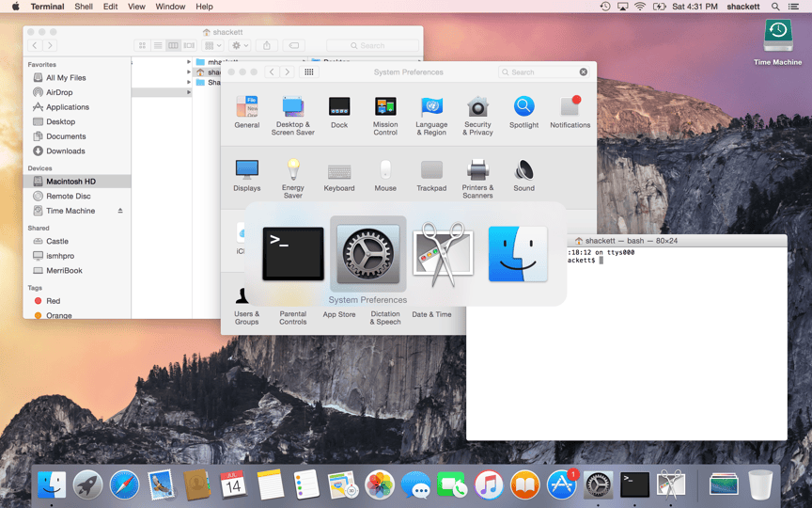Open Mail from the Dock
This screenshot has width=812, height=508.
pos(161,485)
